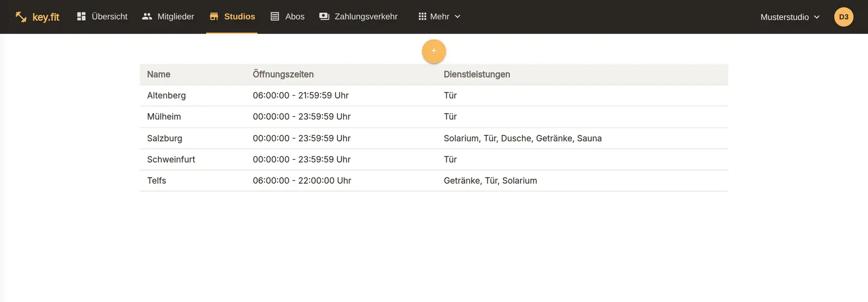Select the Salzburg studio name
This screenshot has height=302, width=868.
[164, 139]
